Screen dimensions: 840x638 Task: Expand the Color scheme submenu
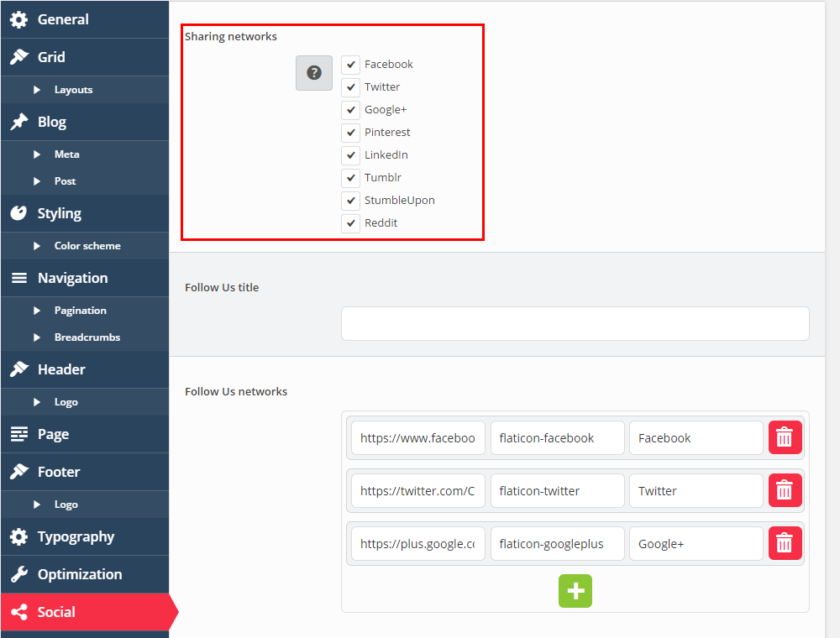point(87,246)
